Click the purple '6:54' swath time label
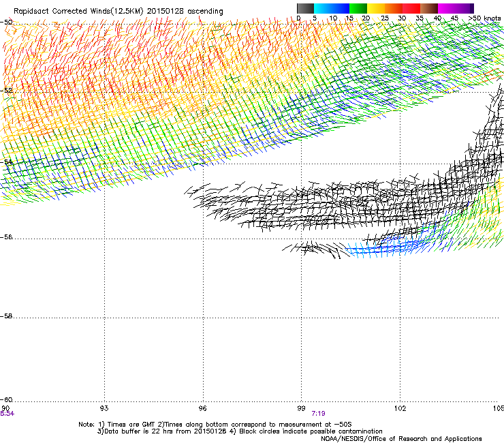The height and width of the screenshot is (443, 504). pos(7,414)
